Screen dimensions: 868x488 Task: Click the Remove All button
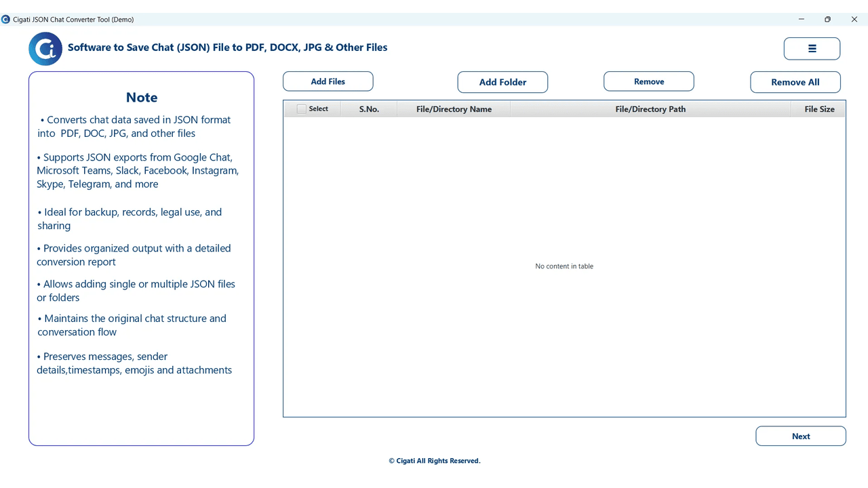pos(795,82)
